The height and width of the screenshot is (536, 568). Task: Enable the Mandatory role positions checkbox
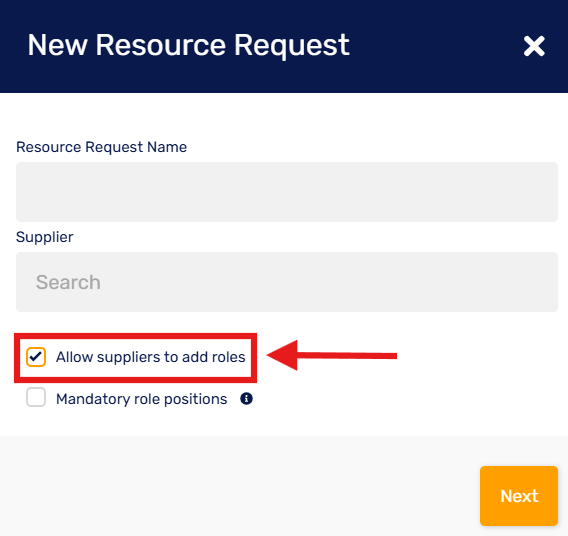coord(36,397)
